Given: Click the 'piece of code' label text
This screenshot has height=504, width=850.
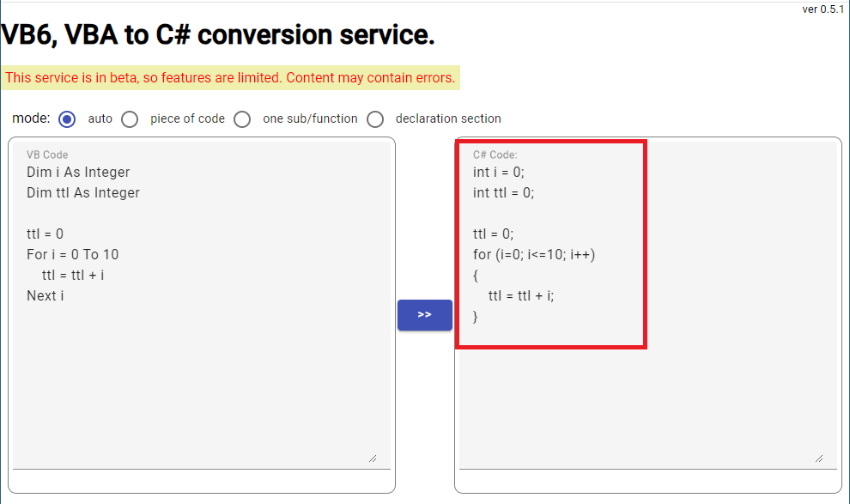Looking at the screenshot, I should click(187, 118).
